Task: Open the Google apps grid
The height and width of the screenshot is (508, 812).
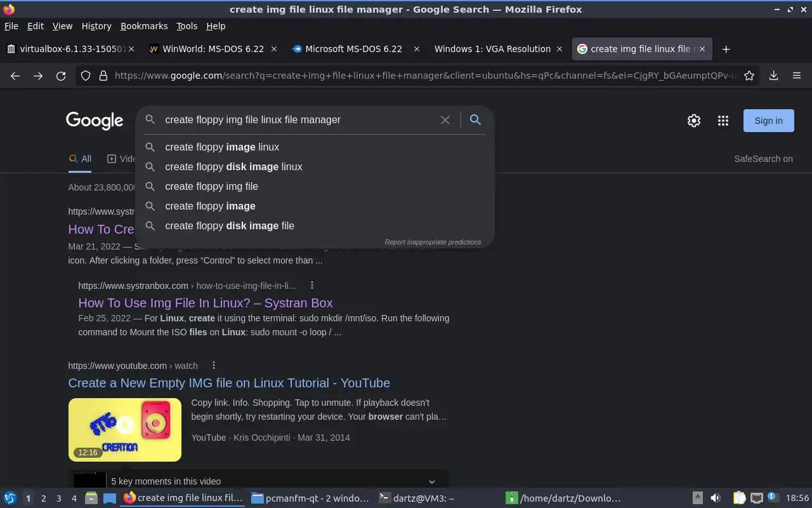Action: pos(723,121)
